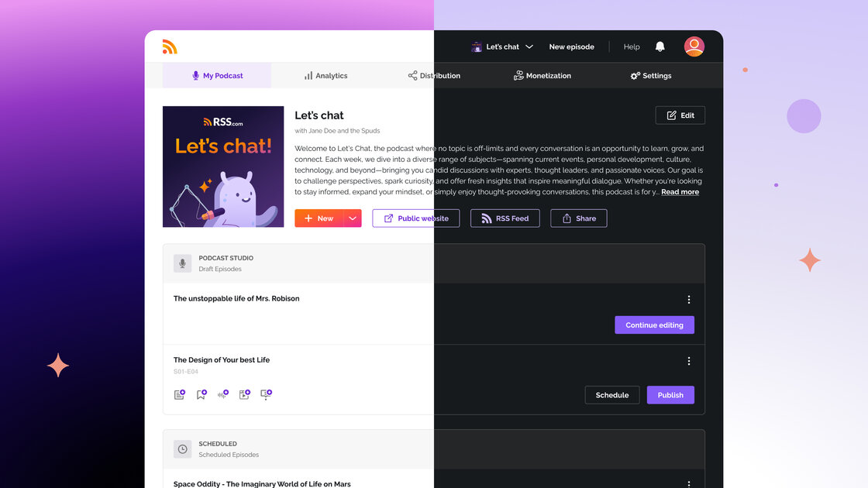This screenshot has width=868, height=488.
Task: Open the notifications bell
Action: [x=660, y=46]
